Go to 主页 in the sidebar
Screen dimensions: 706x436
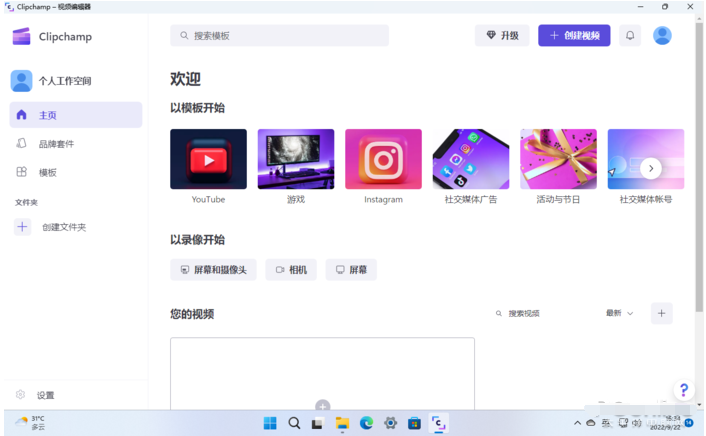tap(76, 115)
